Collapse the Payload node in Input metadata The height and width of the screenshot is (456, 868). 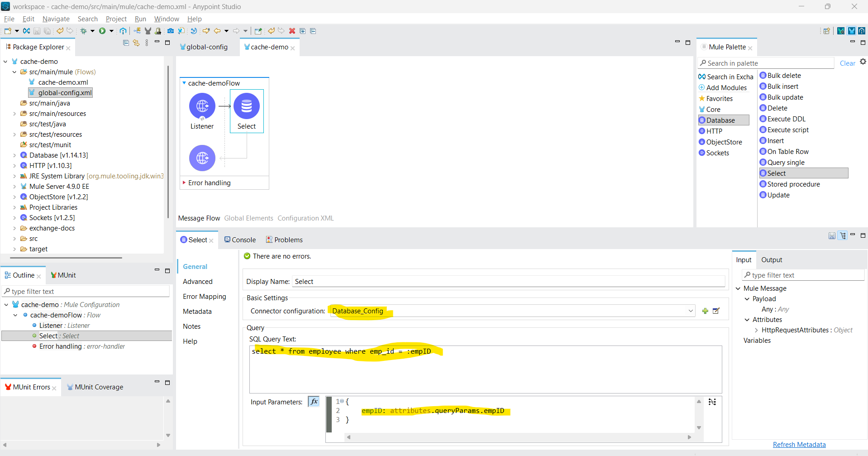(x=747, y=299)
